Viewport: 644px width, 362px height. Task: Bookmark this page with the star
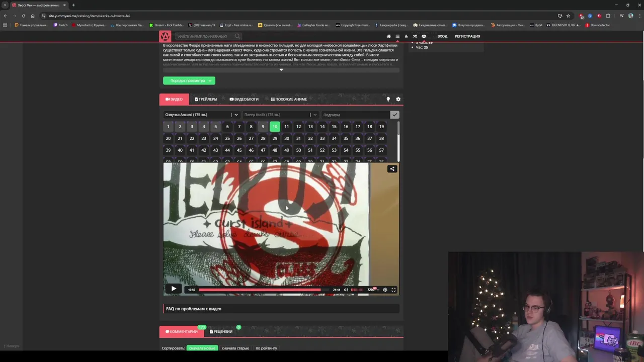point(568,16)
